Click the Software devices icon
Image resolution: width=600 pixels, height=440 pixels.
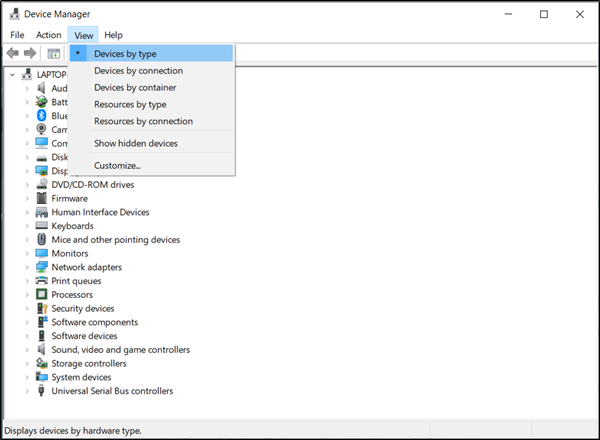pos(41,336)
